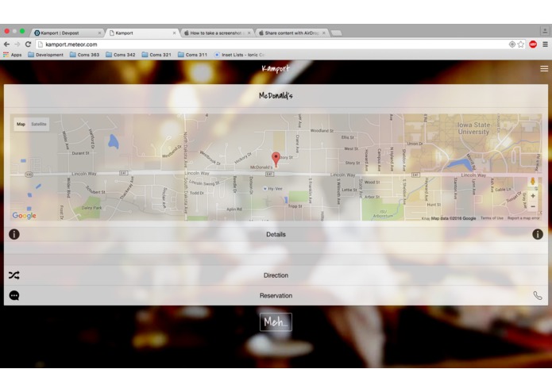Switch map to Map view
This screenshot has height=392, width=552.
pos(21,124)
